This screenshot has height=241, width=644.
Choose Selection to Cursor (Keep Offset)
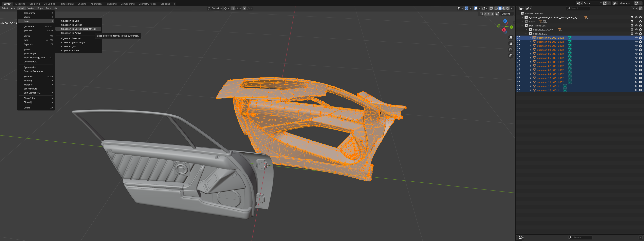(78, 29)
